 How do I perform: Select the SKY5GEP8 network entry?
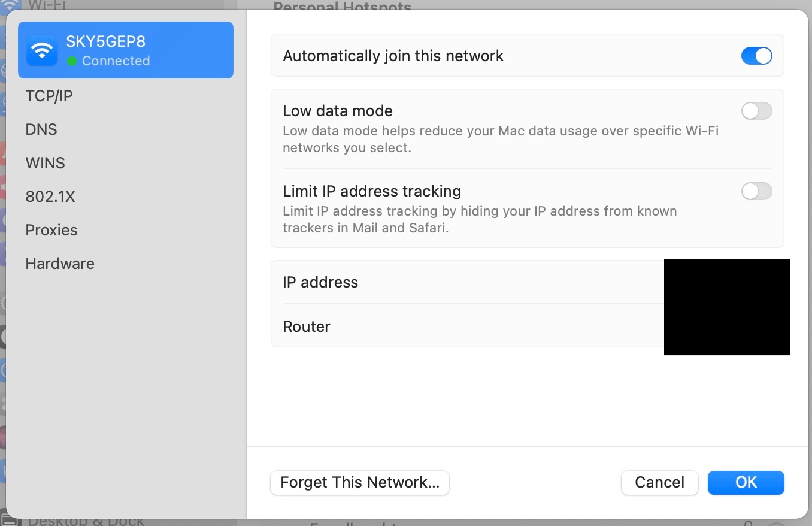tap(126, 50)
